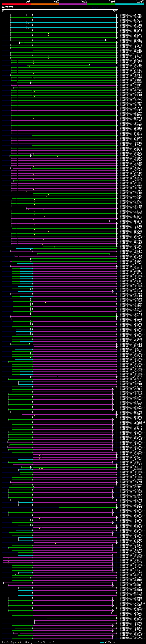
Task: Select the UniRef100_C0H996 label
Action: tap(131, 299)
